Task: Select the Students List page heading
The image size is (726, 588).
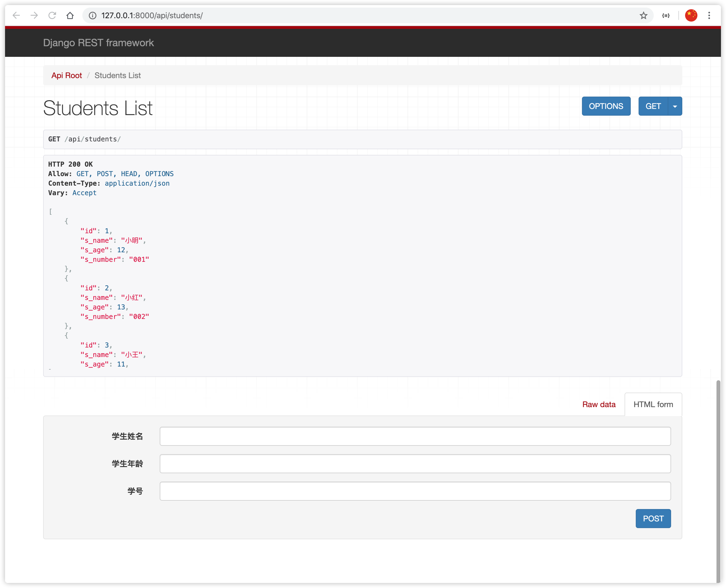Action: [98, 108]
